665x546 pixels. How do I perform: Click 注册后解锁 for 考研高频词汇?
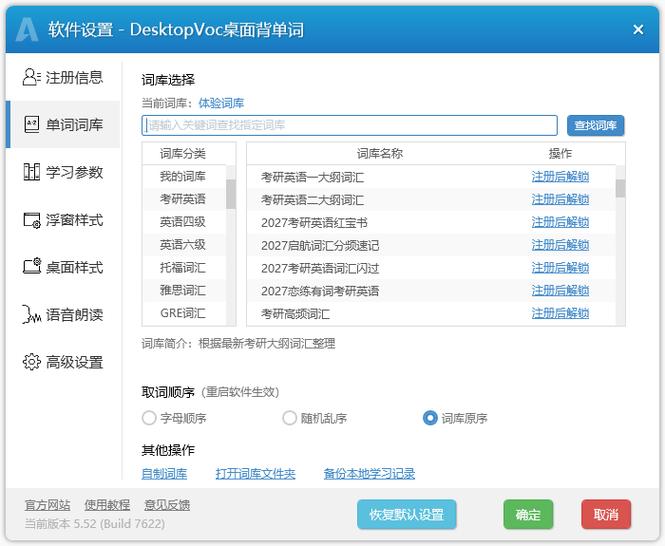pos(560,314)
